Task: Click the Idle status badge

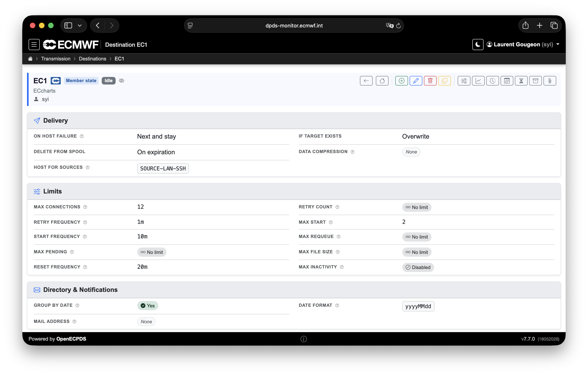Action: pos(108,81)
